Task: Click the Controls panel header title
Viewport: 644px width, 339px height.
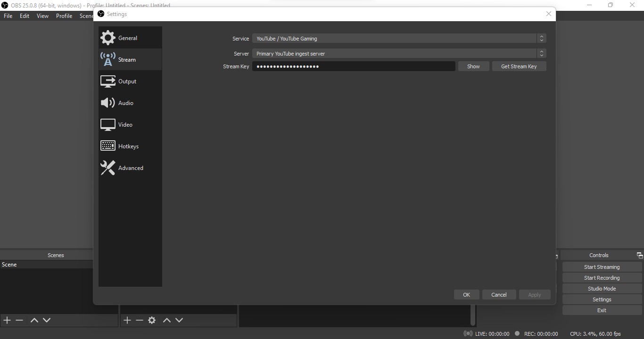Action: pyautogui.click(x=599, y=255)
